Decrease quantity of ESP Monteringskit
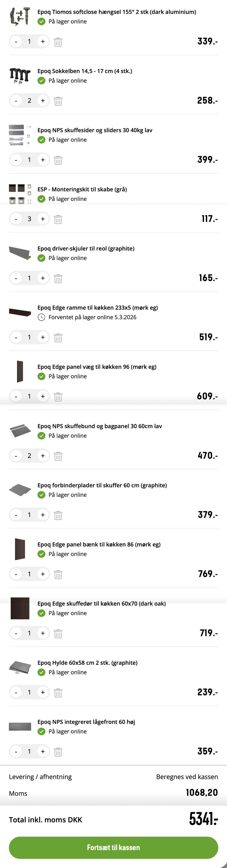The height and width of the screenshot is (868, 227). click(16, 219)
